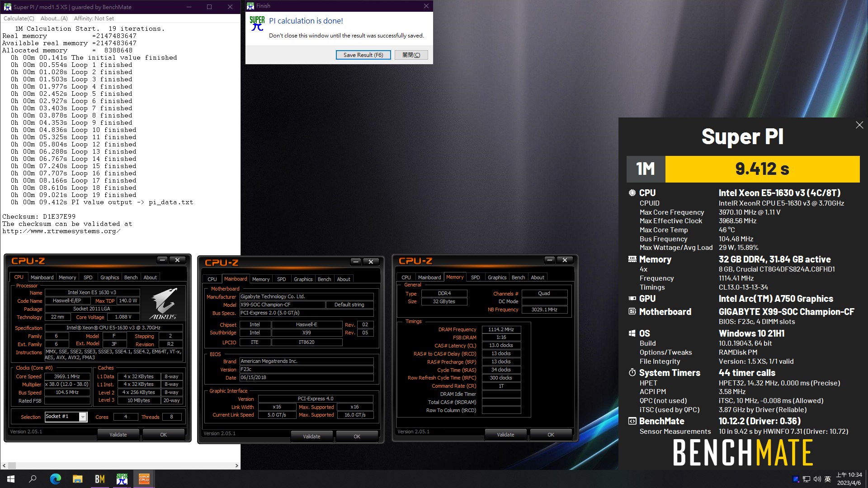Click OK in the CPU-Z CPU window
Image resolution: width=868 pixels, height=488 pixels.
pyautogui.click(x=163, y=435)
